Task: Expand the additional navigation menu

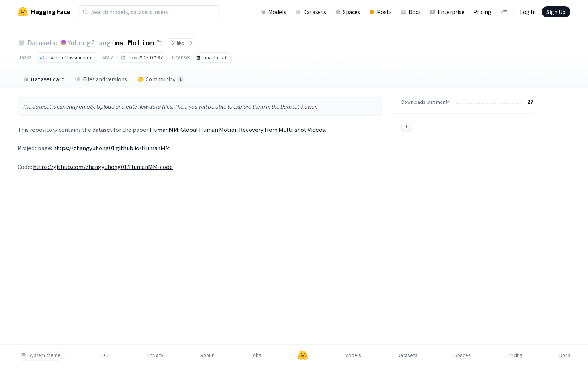Action: coord(503,12)
